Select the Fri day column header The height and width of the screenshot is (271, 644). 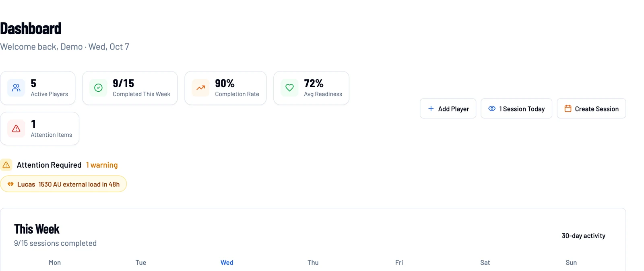[399, 263]
